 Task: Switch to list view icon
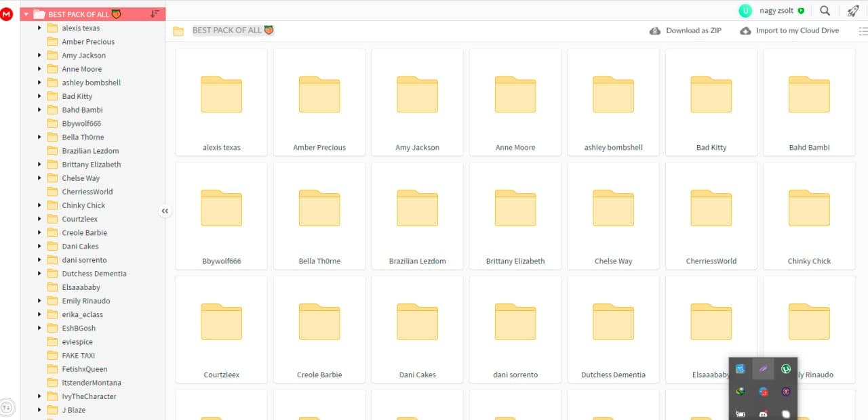[x=863, y=31]
